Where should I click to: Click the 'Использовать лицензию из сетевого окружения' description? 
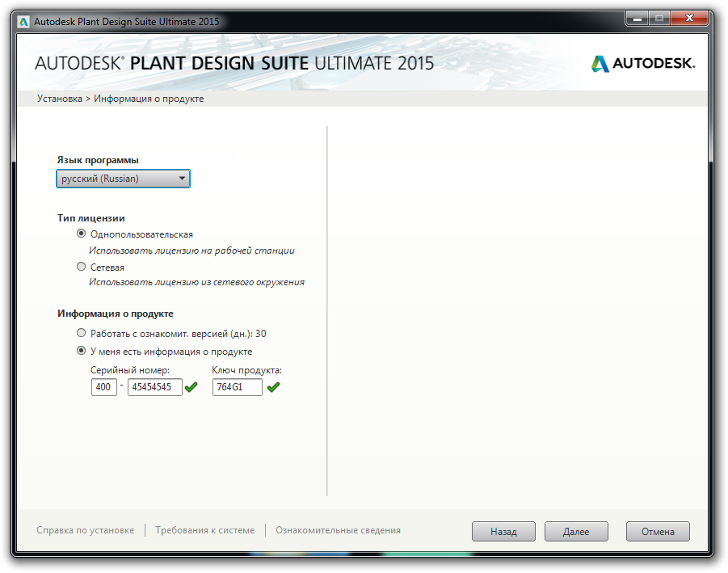(x=197, y=282)
